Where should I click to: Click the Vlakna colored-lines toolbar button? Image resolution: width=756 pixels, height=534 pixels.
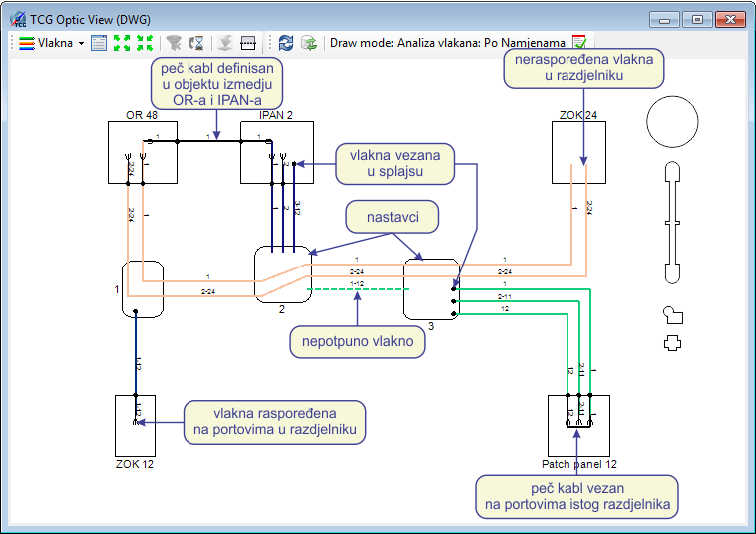pyautogui.click(x=45, y=43)
